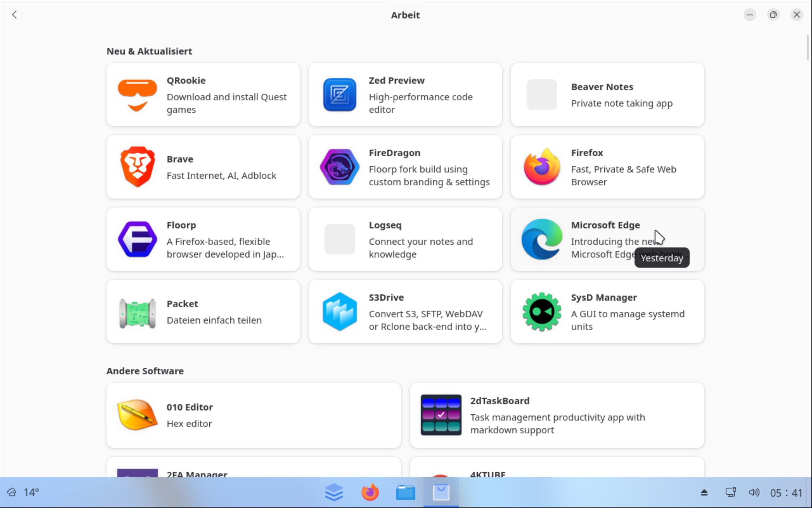This screenshot has width=812, height=508.
Task: Select Packet Dateien einfach teilen text
Action: click(214, 320)
